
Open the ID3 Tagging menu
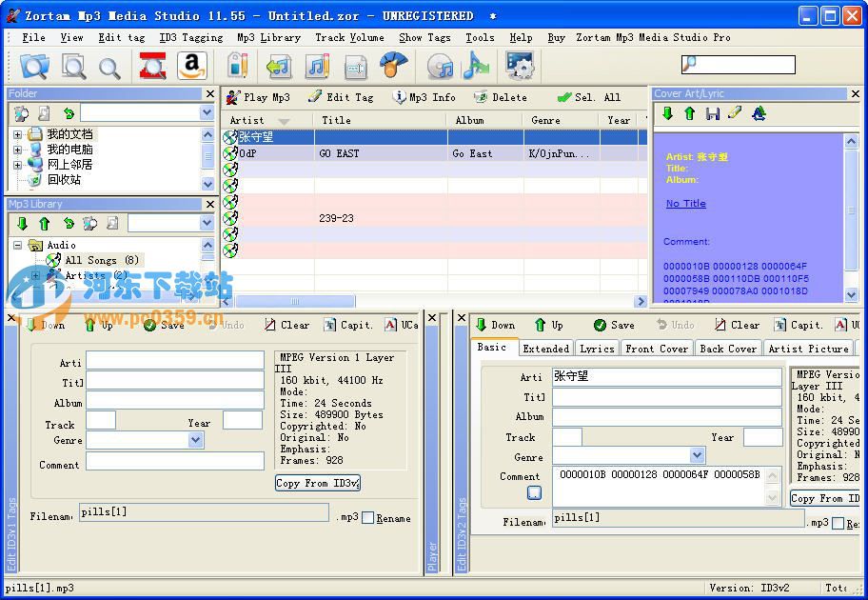click(190, 37)
